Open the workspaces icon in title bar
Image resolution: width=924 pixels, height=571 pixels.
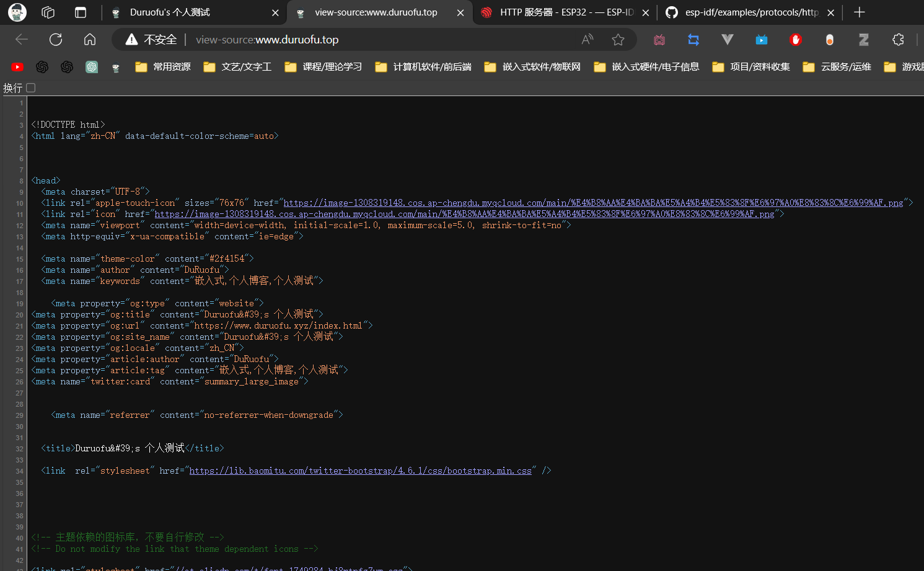pos(48,12)
